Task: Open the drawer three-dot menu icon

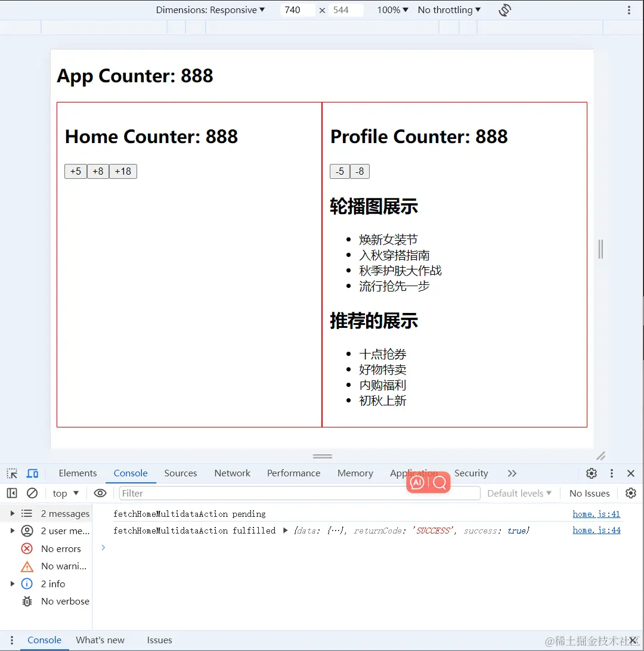Action: pos(11,640)
